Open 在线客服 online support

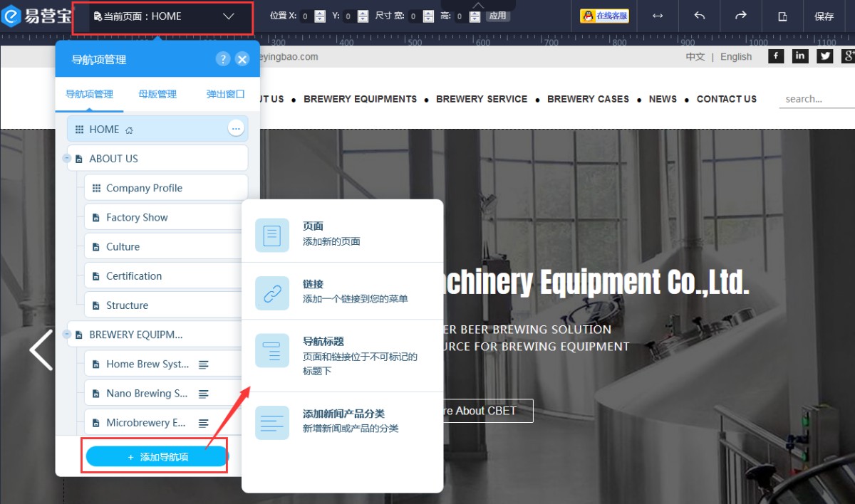click(604, 16)
